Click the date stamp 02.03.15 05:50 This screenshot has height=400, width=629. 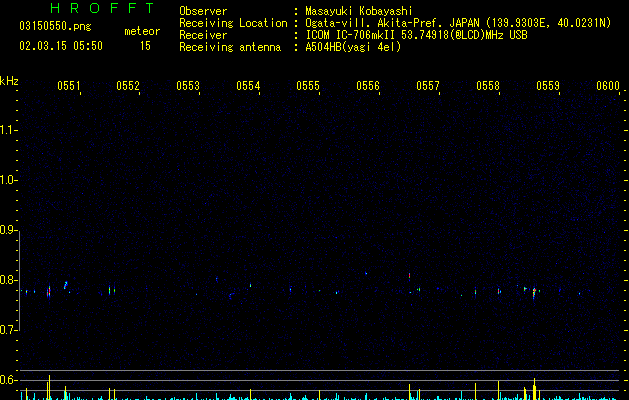61,46
